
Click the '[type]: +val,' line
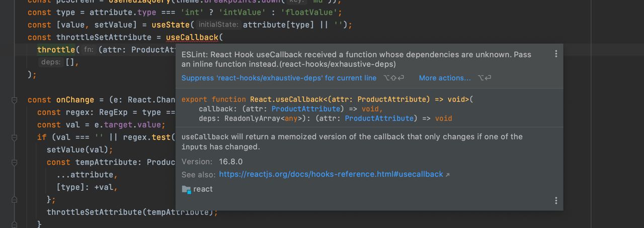[87, 187]
